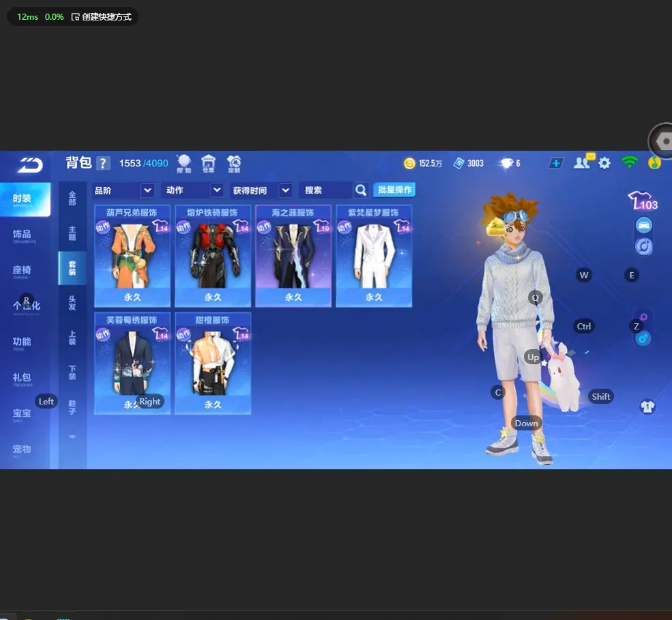Select the 鞋子 shoes subcategory
The height and width of the screenshot is (620, 672).
72,407
